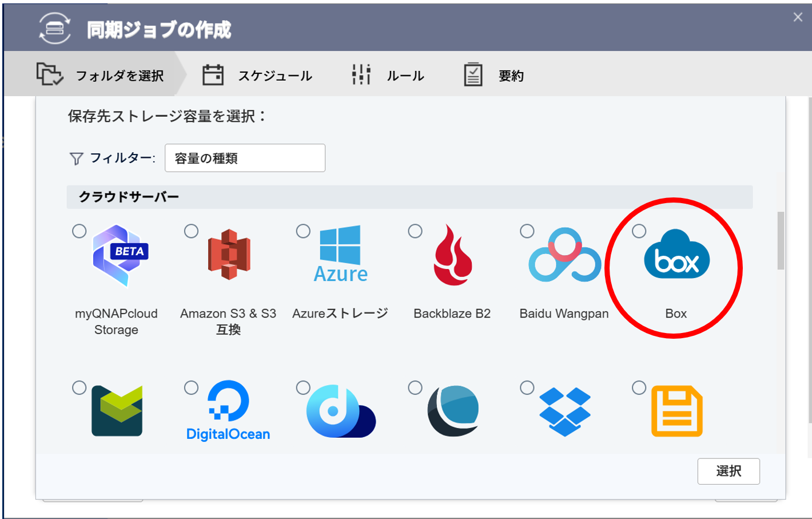Click the Azureストレージ label

click(340, 314)
